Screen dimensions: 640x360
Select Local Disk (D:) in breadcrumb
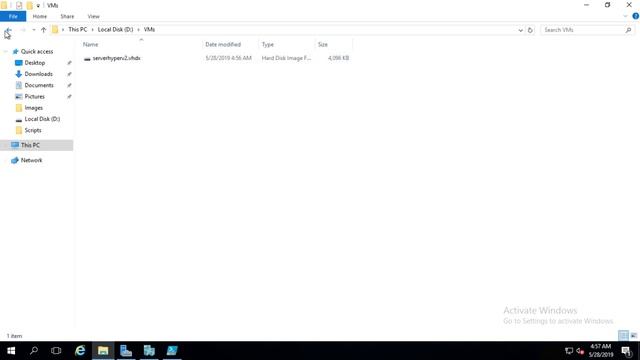pyautogui.click(x=116, y=29)
